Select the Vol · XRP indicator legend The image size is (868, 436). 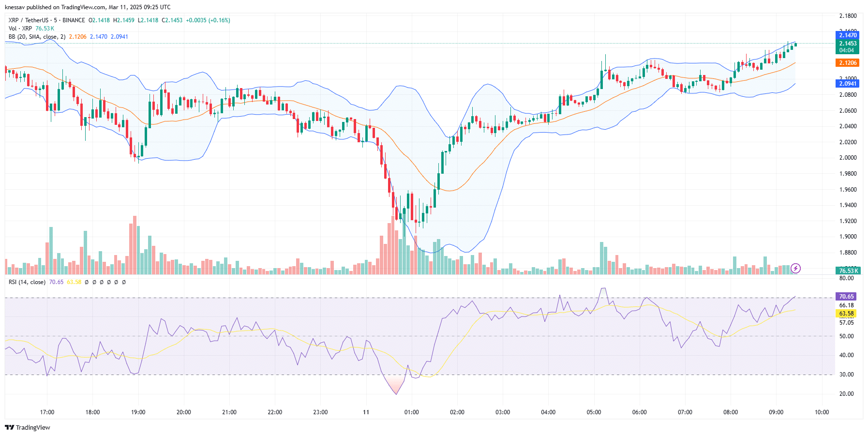pos(20,29)
